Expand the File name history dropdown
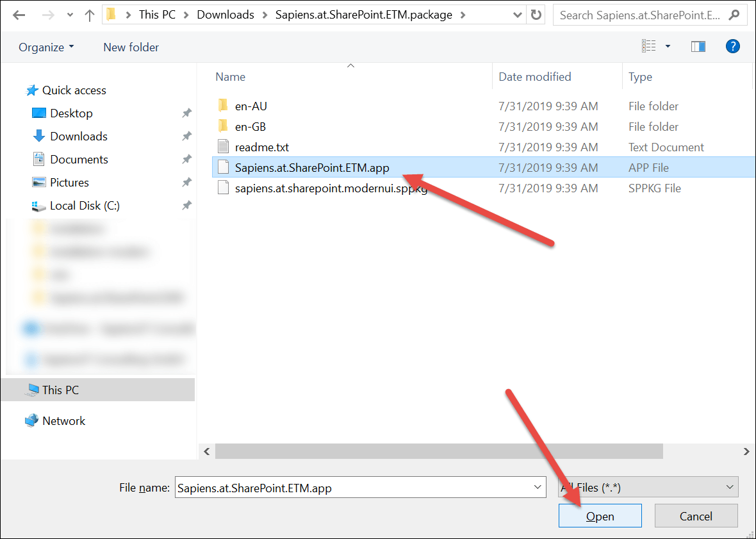The image size is (756, 539). pyautogui.click(x=537, y=488)
